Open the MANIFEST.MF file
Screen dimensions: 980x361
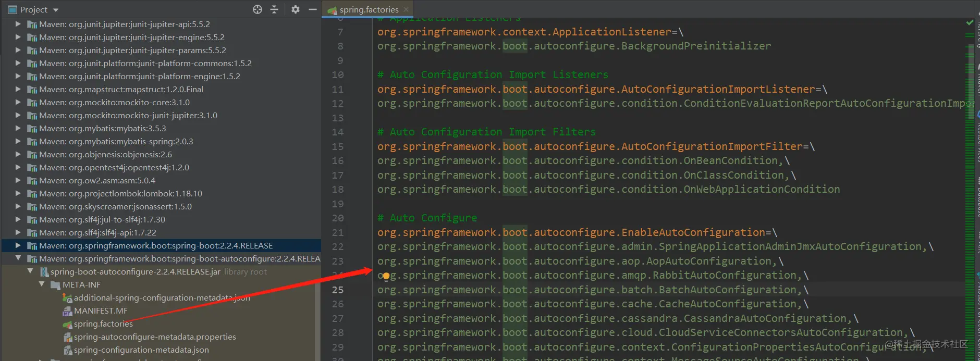101,310
